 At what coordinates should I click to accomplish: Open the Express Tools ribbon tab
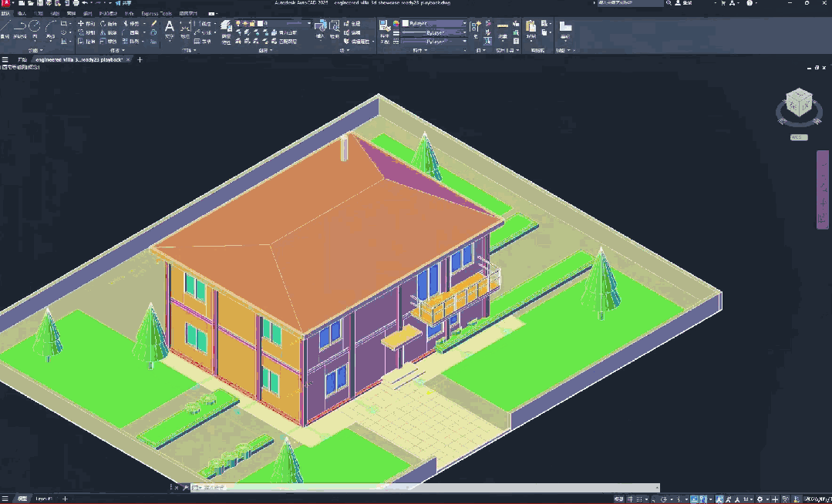point(156,13)
